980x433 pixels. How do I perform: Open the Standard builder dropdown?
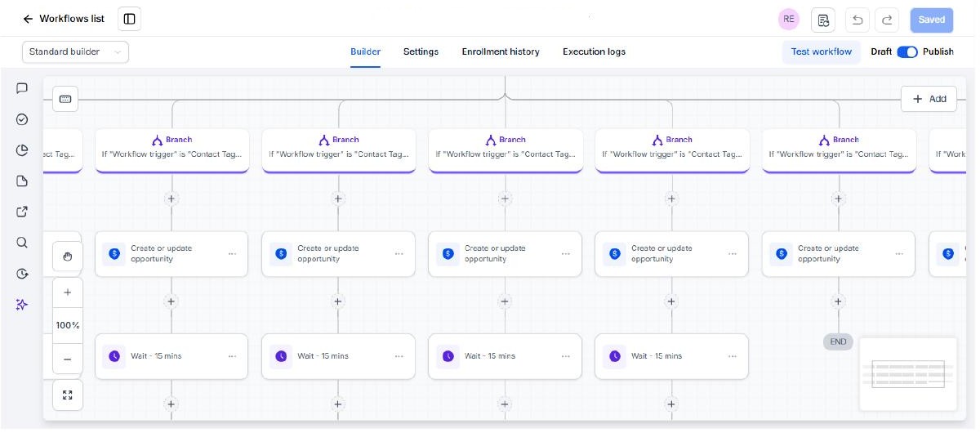pyautogui.click(x=75, y=51)
